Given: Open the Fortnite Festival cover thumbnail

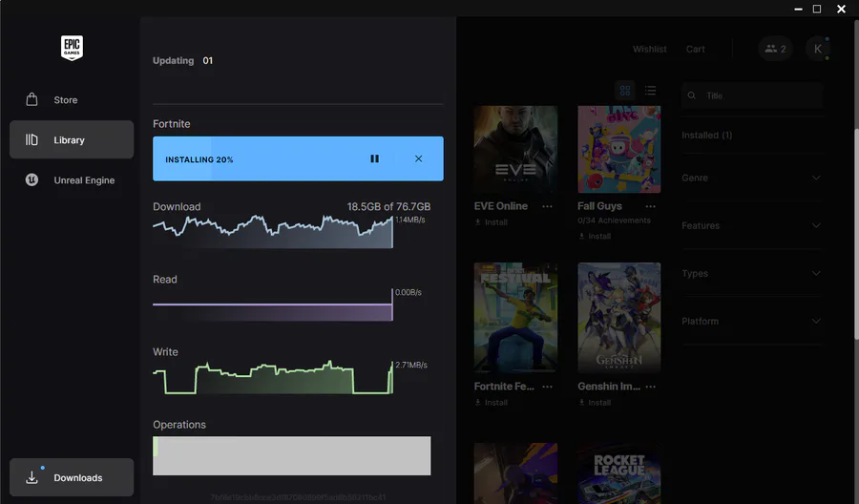Looking at the screenshot, I should click(515, 317).
